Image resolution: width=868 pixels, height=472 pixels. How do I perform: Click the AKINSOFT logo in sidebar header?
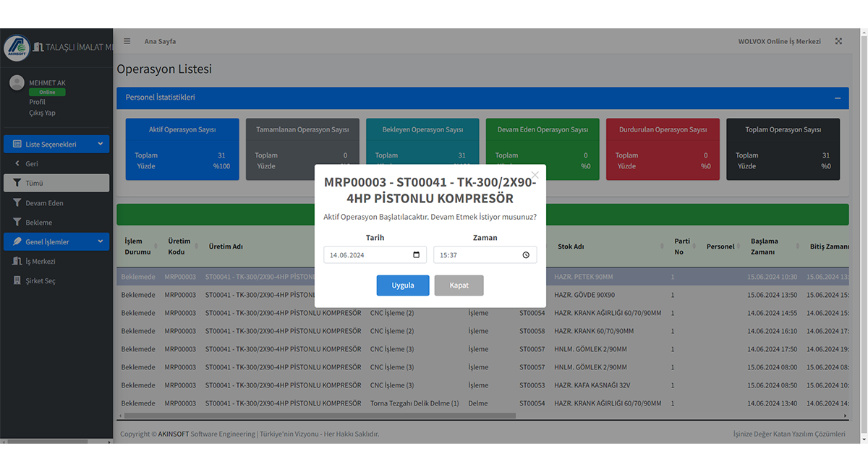(17, 47)
